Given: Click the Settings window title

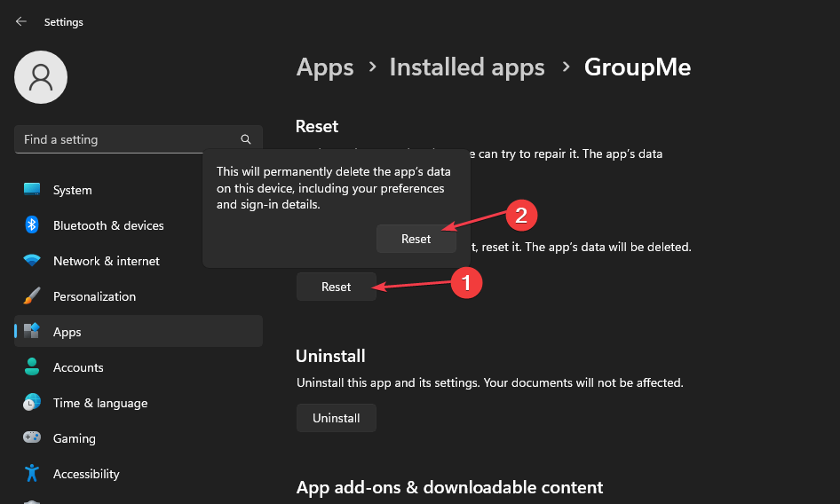Looking at the screenshot, I should coord(63,22).
